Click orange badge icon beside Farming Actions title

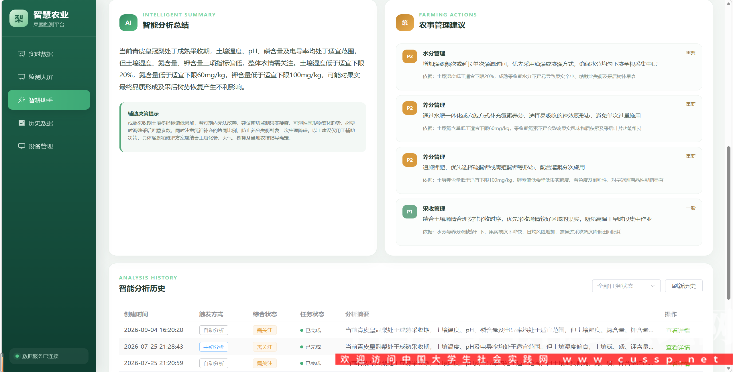pos(405,22)
